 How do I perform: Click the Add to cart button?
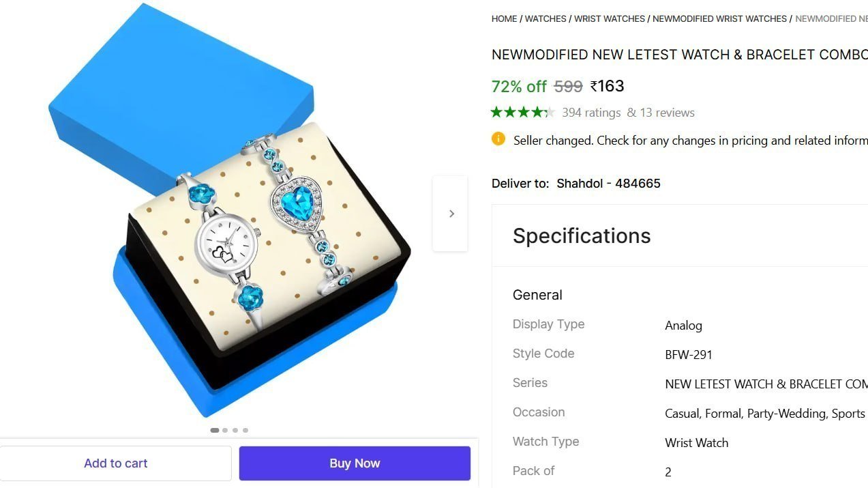point(116,463)
